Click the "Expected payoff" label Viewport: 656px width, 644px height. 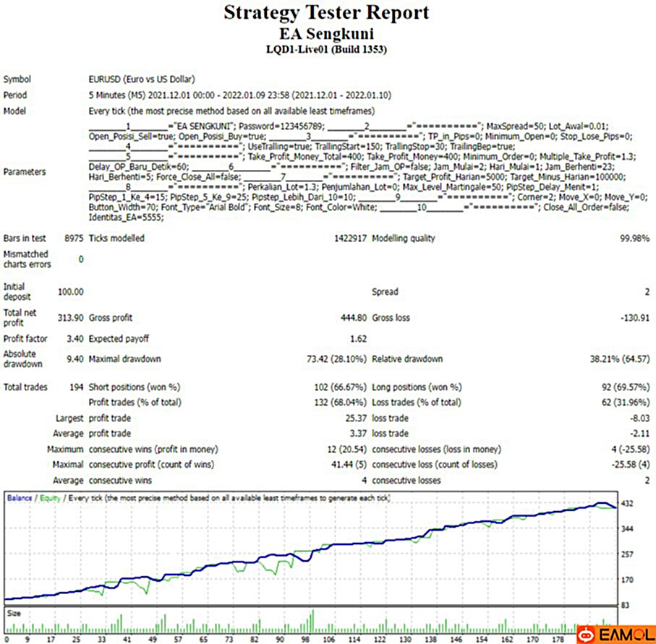pos(119,338)
